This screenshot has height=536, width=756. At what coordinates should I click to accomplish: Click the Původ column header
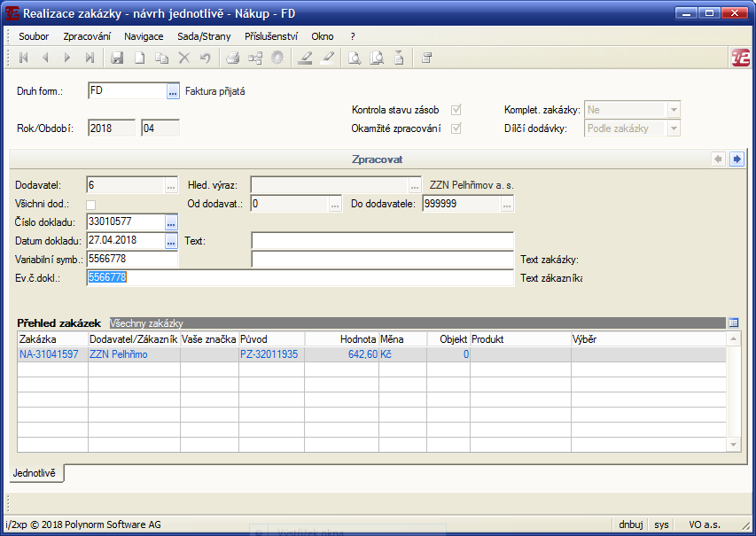pyautogui.click(x=271, y=338)
